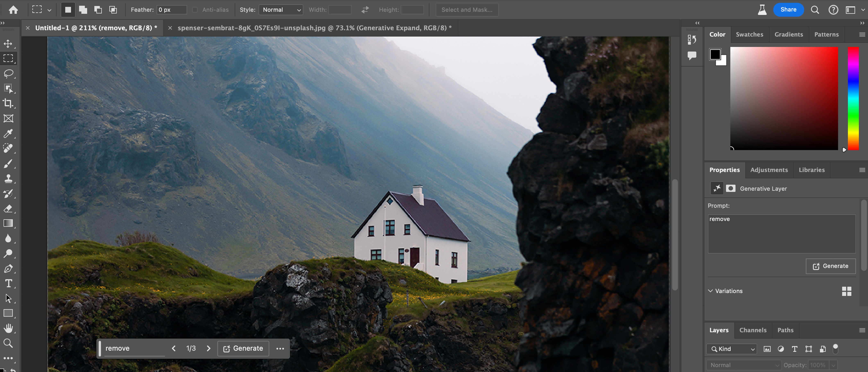
Task: Open the Channels tab
Action: 753,330
